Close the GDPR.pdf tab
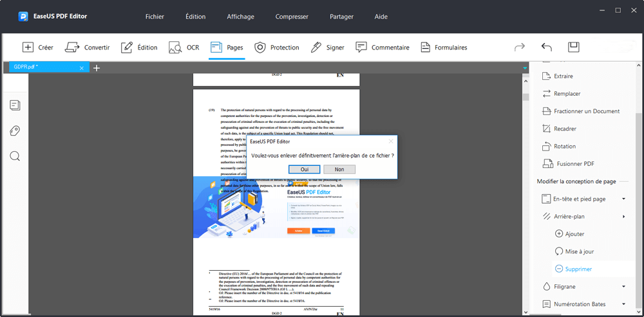This screenshot has width=644, height=317. pyautogui.click(x=82, y=68)
